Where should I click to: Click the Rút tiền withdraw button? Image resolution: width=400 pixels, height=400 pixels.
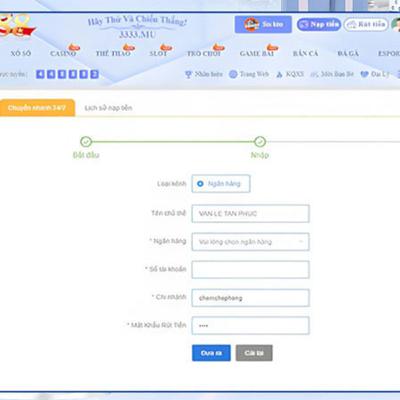tap(366, 24)
